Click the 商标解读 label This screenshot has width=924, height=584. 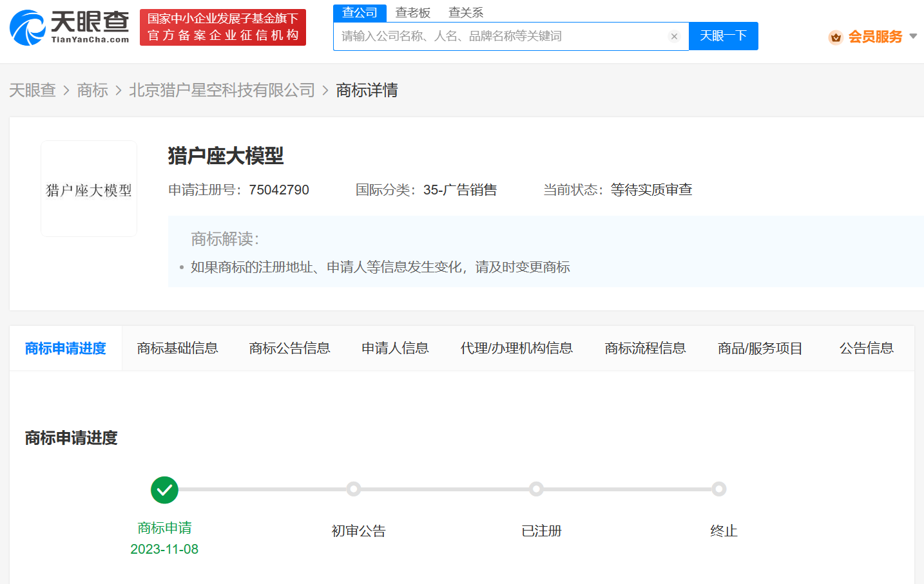[x=225, y=240]
